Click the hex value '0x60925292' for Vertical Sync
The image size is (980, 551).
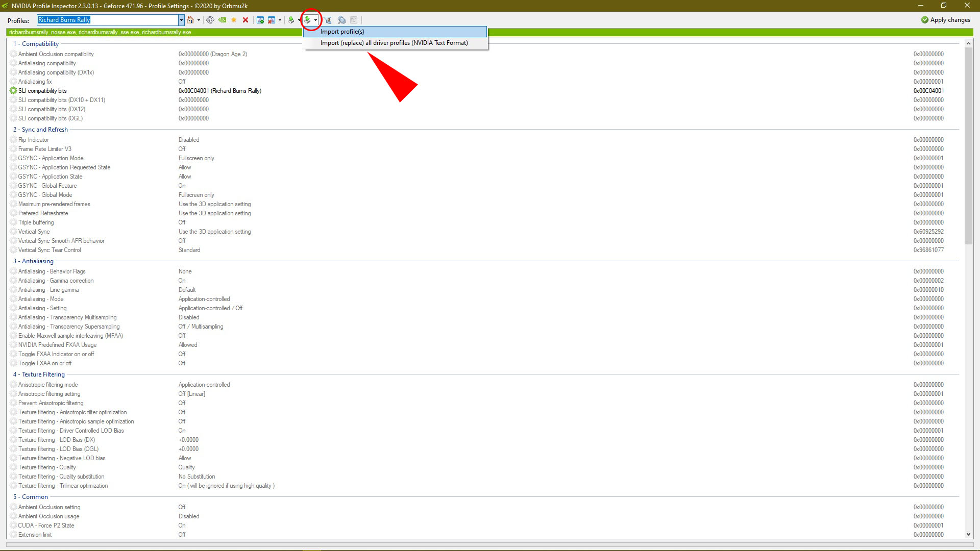pyautogui.click(x=928, y=232)
